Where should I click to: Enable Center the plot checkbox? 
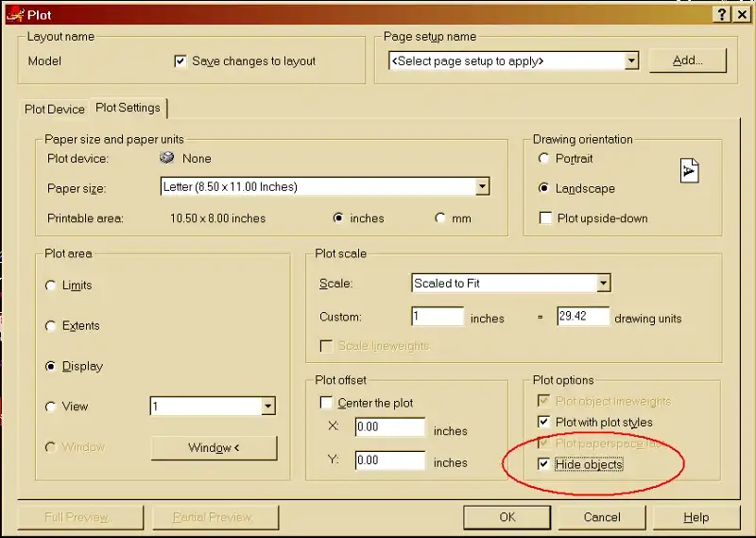click(x=327, y=403)
